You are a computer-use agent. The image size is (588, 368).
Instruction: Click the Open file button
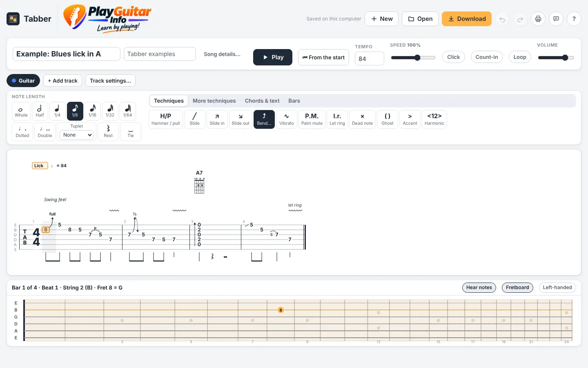[420, 19]
